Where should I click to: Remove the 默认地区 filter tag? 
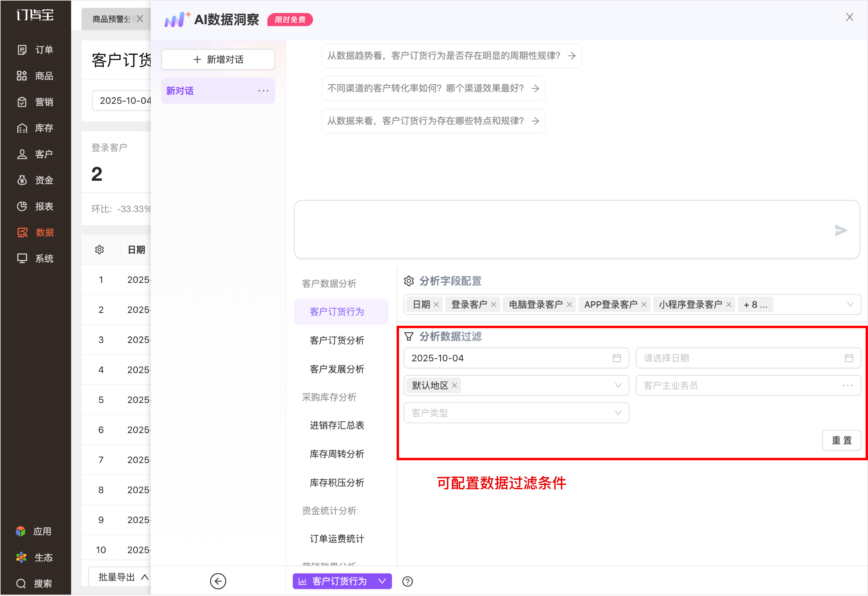coord(454,385)
